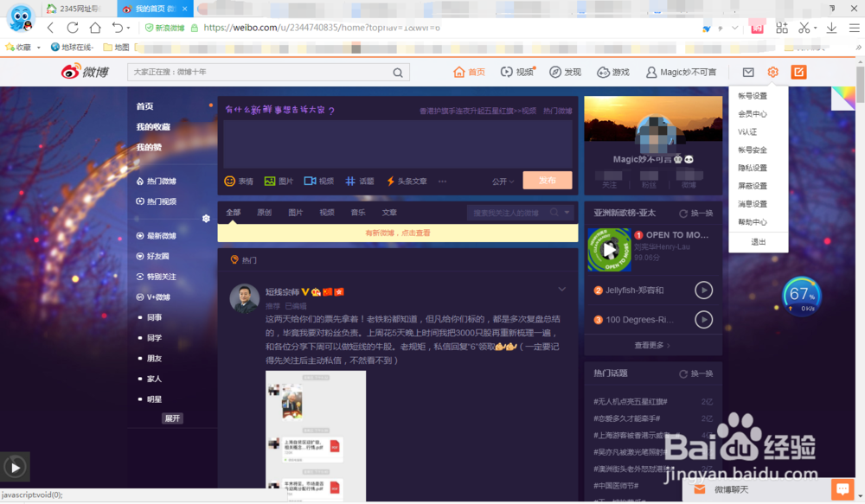The height and width of the screenshot is (504, 865).
Task: Select 帮助中心 in settings menu
Action: pyautogui.click(x=753, y=222)
